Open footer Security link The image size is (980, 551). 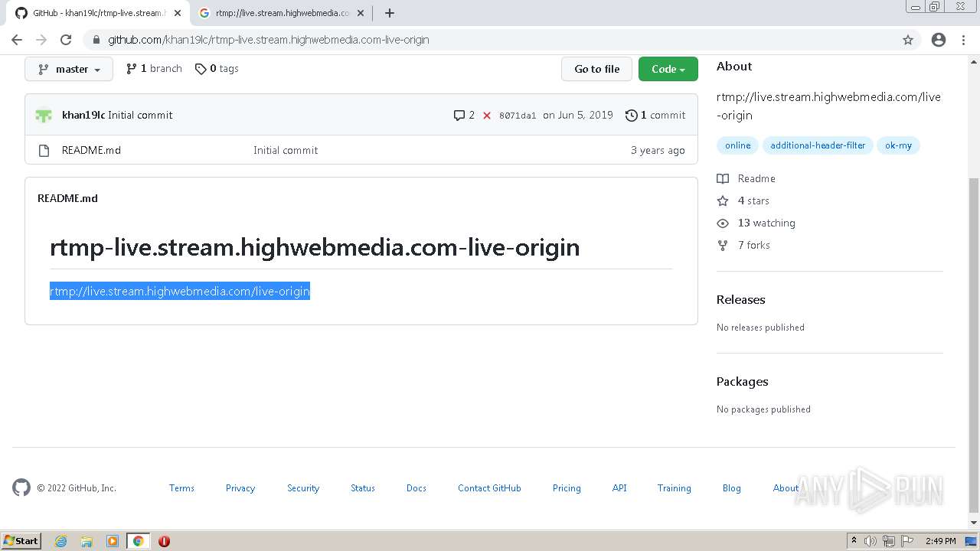303,488
